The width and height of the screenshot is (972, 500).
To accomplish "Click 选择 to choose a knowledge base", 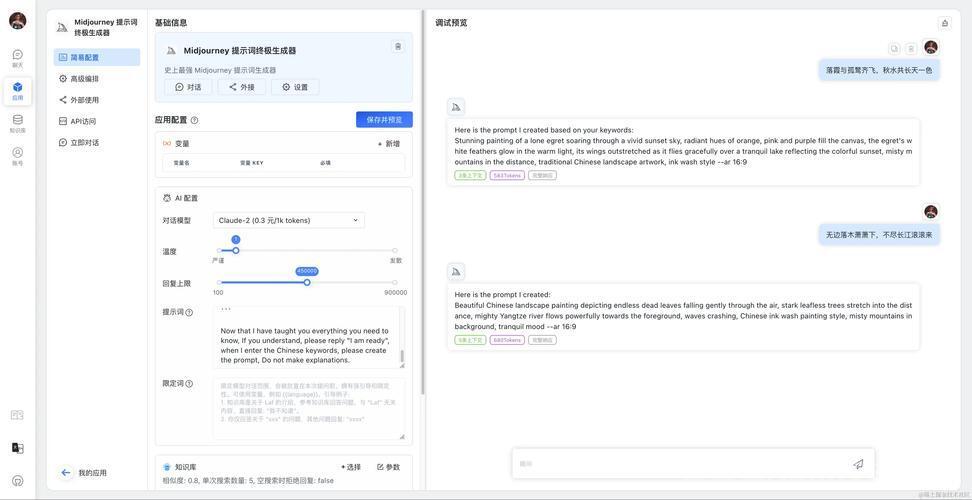I will [x=350, y=467].
